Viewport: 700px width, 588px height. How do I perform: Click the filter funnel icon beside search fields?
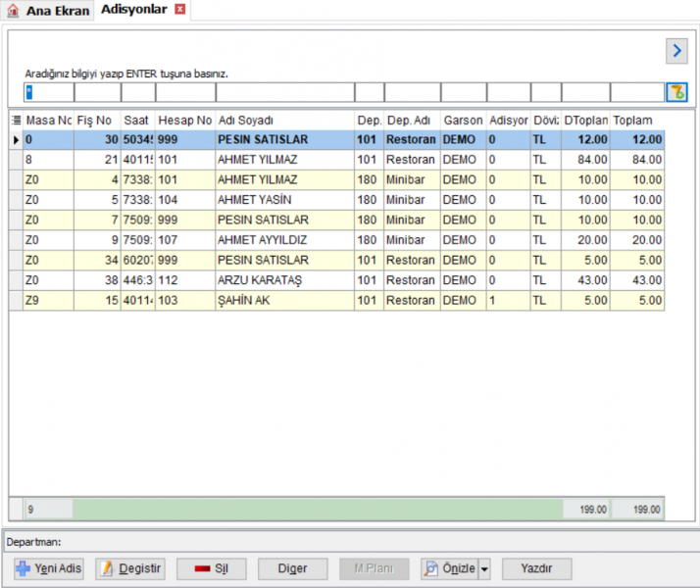pos(676,92)
